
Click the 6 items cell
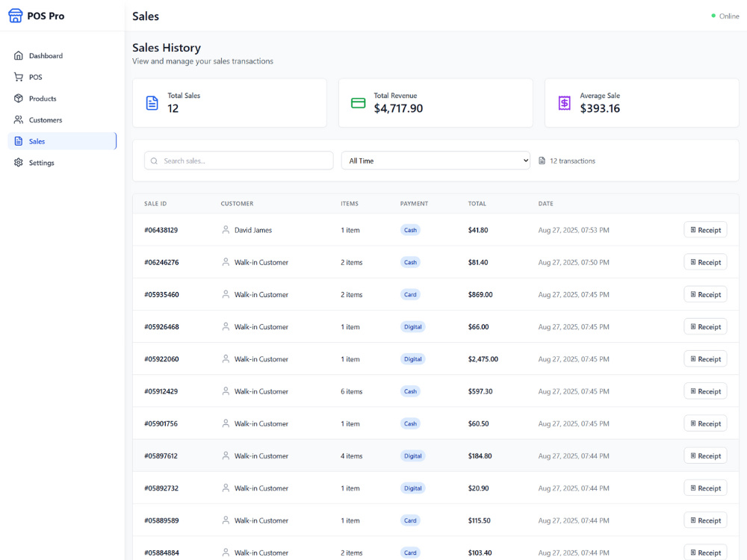[x=352, y=391]
